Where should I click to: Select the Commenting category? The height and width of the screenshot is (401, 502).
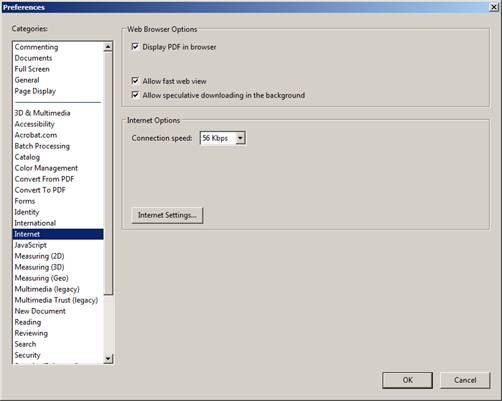pyautogui.click(x=36, y=47)
